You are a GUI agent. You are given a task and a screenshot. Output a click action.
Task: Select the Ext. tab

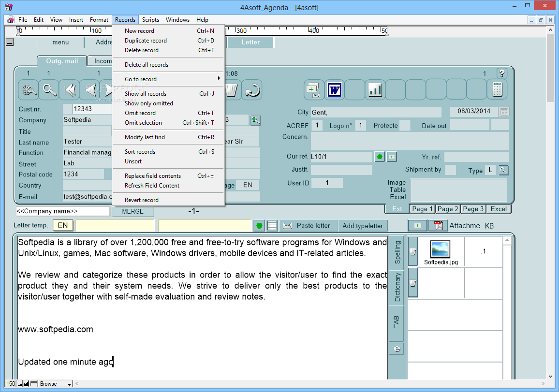[x=397, y=209]
